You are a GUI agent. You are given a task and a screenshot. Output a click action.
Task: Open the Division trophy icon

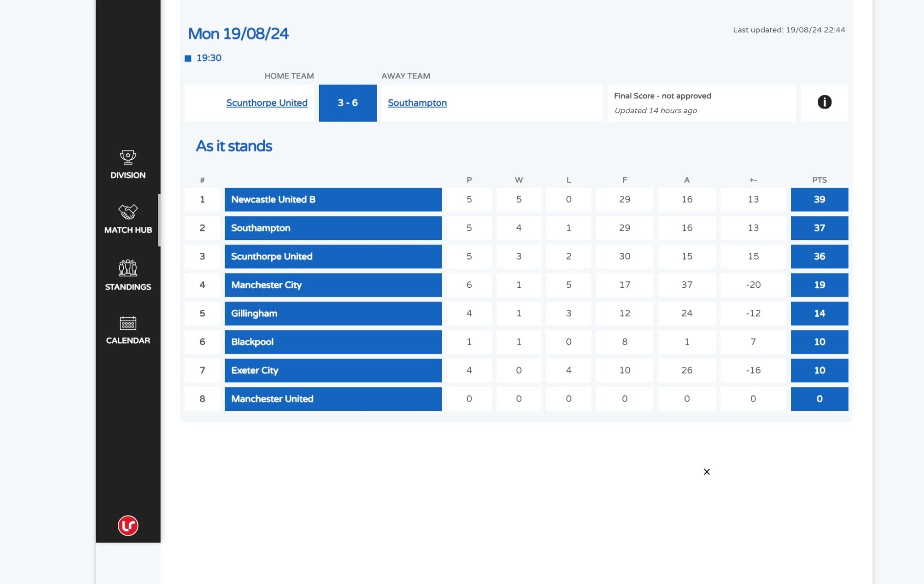click(x=128, y=157)
